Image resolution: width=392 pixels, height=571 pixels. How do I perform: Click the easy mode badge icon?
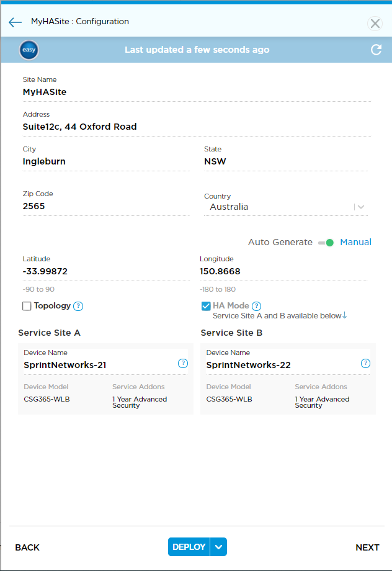click(x=29, y=50)
